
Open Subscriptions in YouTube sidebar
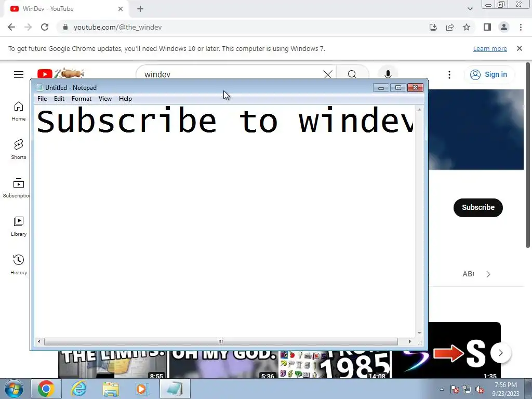tap(16, 188)
